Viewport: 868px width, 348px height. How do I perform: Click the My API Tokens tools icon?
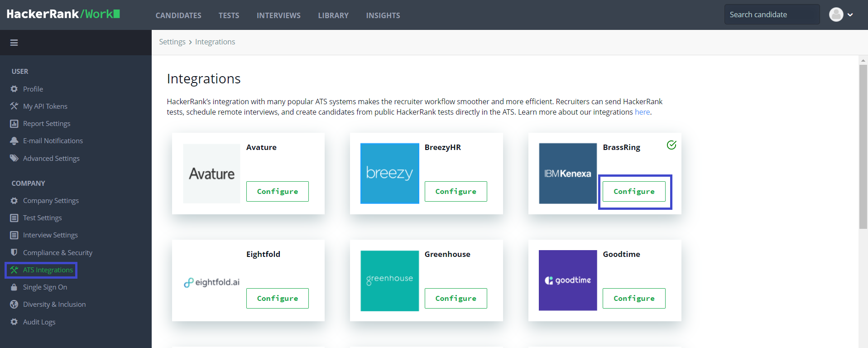click(14, 106)
